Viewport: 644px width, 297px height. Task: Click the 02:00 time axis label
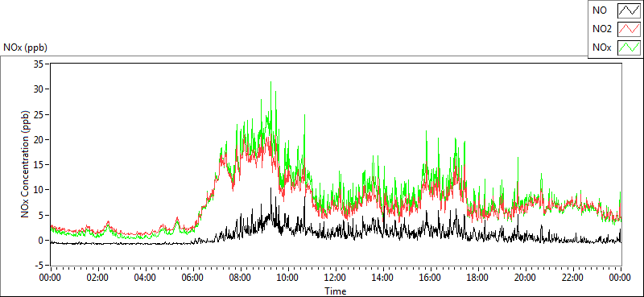point(97,278)
